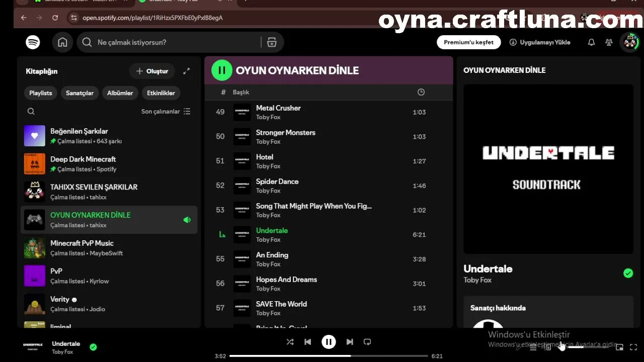
Task: Open the PvP playlist purple cover
Action: [x=35, y=276]
